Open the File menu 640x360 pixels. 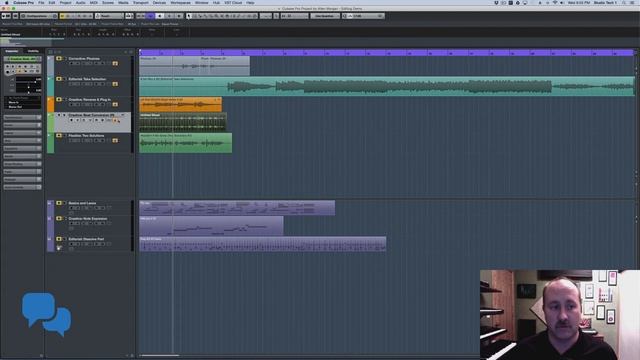41,2
